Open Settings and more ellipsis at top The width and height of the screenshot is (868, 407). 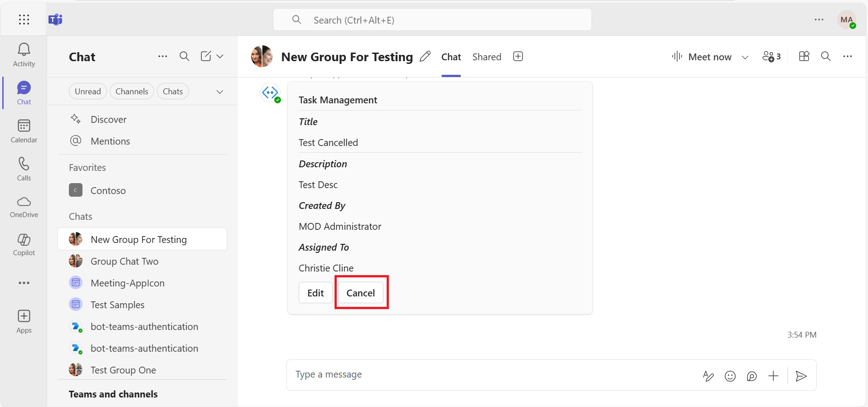(819, 19)
